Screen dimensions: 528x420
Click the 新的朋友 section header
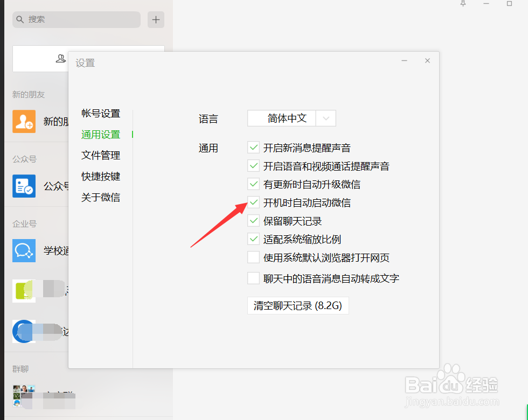(29, 95)
